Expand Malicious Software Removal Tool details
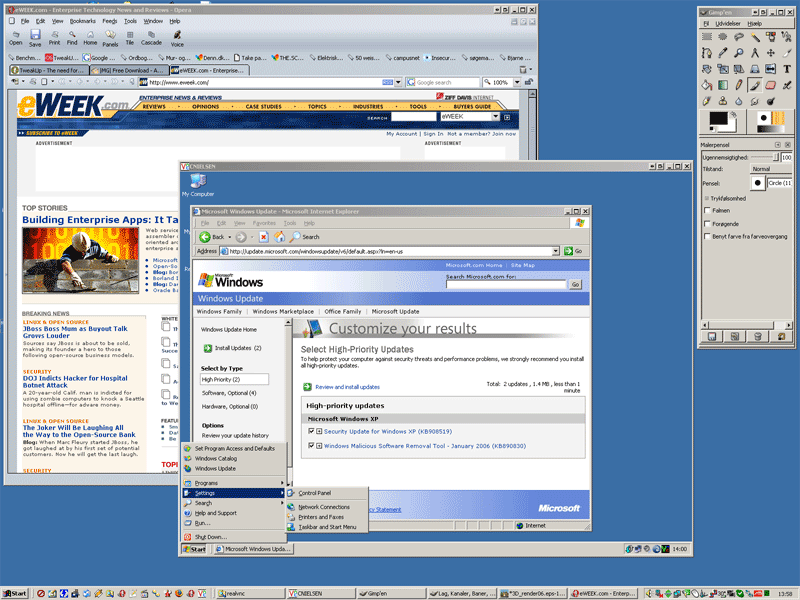The height and width of the screenshot is (600, 800). tap(319, 445)
